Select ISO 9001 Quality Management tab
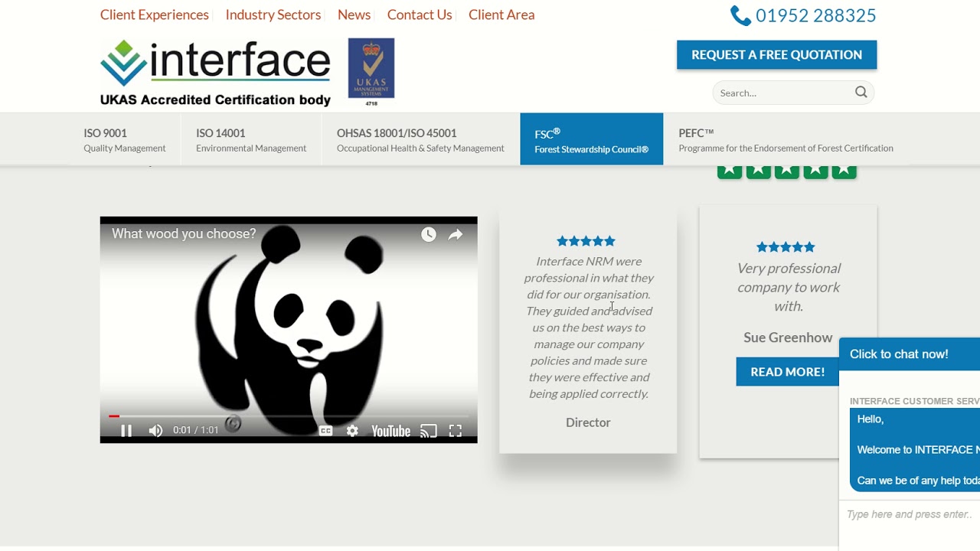The height and width of the screenshot is (551, 980). [125, 139]
